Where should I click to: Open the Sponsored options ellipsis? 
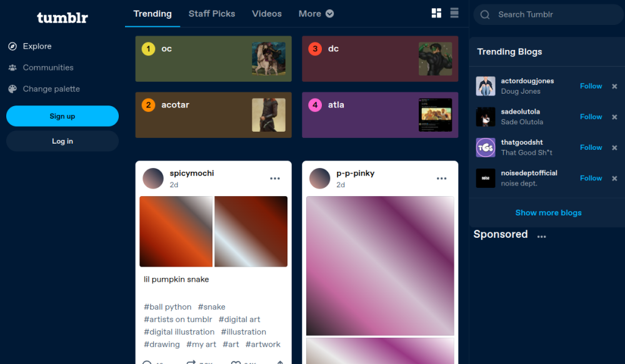pos(541,236)
